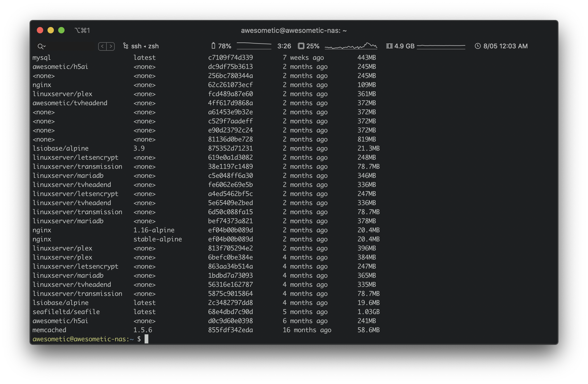Screen dimensions: 588x384
Task: Open the search options chevron dropdown
Action: [45, 46]
